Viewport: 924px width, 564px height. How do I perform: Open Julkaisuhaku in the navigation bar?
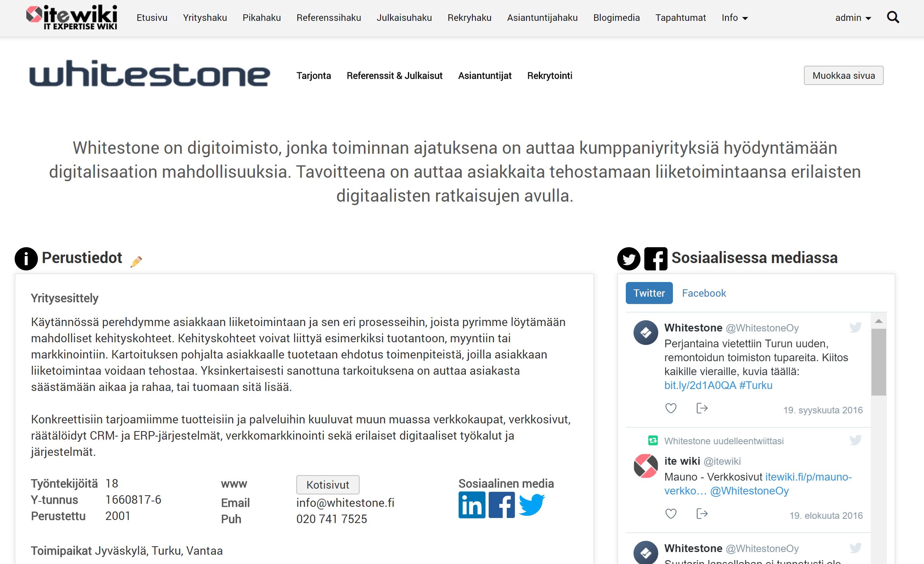point(404,18)
